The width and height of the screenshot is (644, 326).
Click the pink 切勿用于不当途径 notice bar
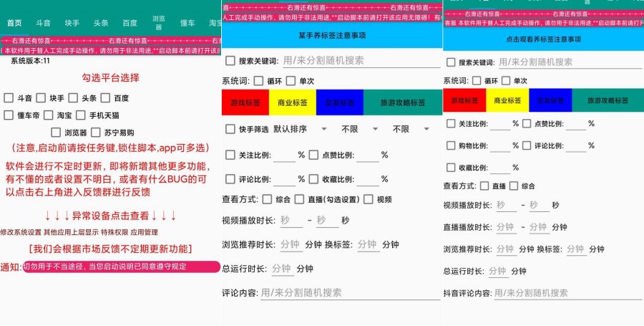click(122, 267)
